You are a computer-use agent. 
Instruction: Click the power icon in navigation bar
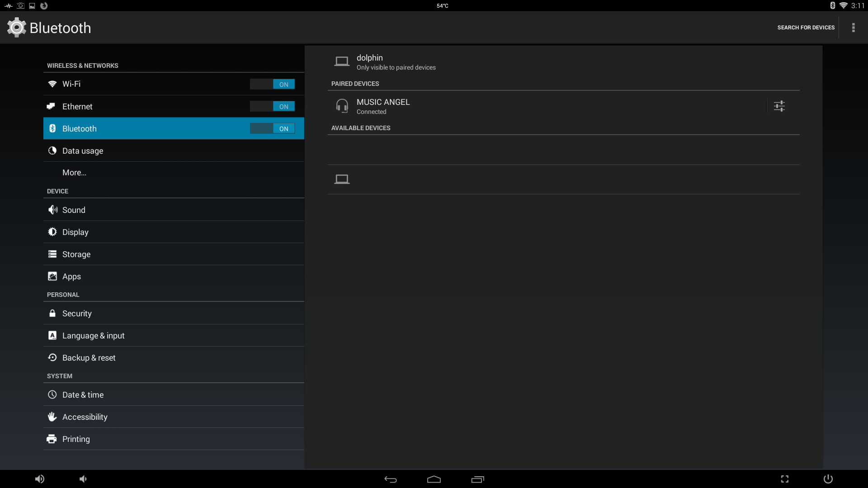[828, 479]
